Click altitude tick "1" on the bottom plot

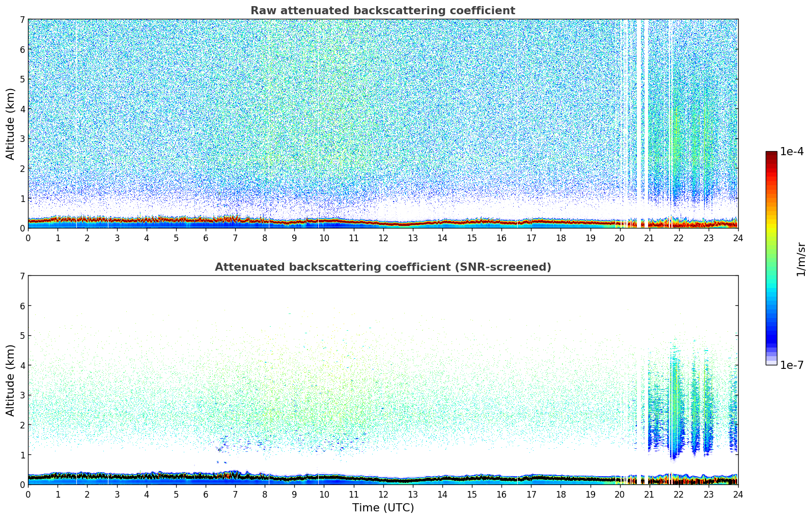tap(22, 455)
